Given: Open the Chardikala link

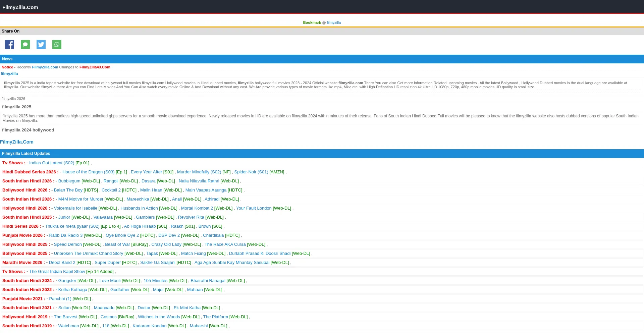Looking at the screenshot, I should (x=213, y=235).
